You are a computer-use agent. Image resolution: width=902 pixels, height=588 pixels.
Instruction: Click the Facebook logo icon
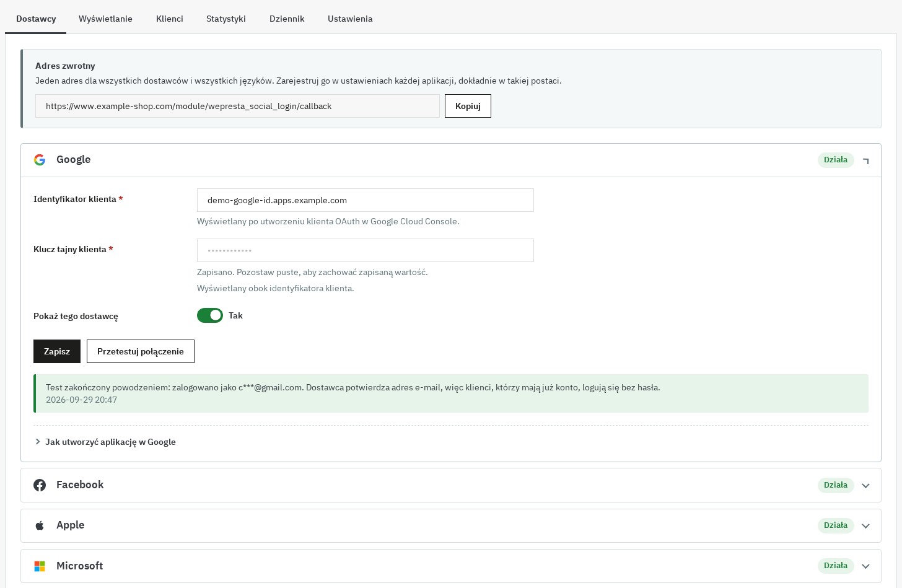point(40,485)
